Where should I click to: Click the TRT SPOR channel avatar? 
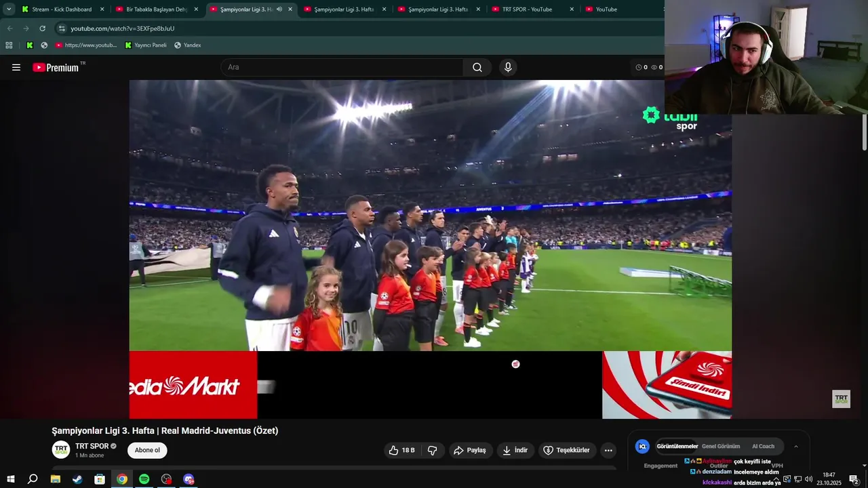pyautogui.click(x=61, y=449)
